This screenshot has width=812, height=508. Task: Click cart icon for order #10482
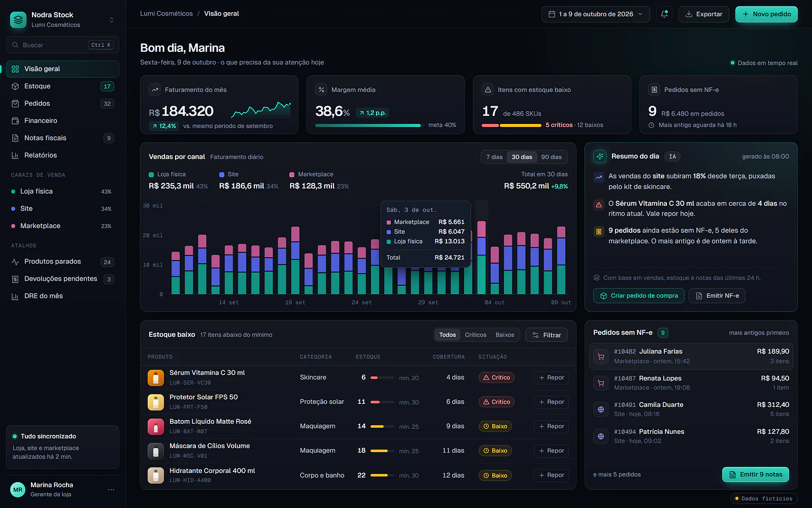click(x=601, y=357)
